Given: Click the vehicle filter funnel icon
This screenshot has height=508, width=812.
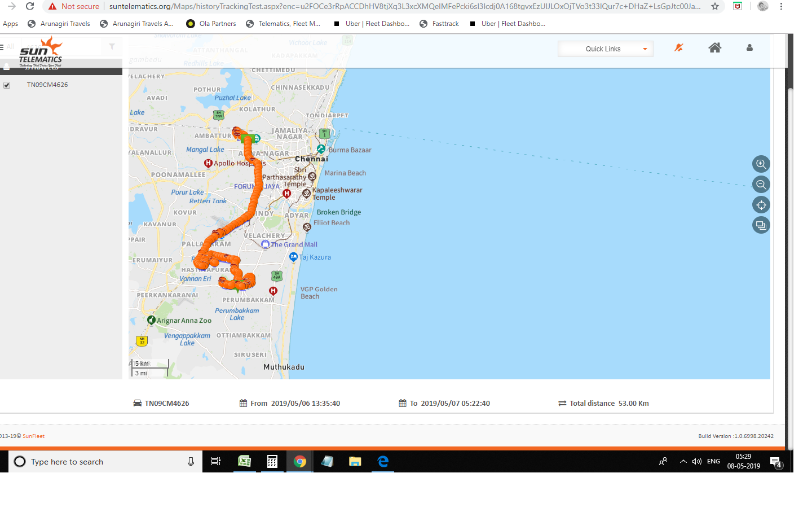Looking at the screenshot, I should [112, 46].
